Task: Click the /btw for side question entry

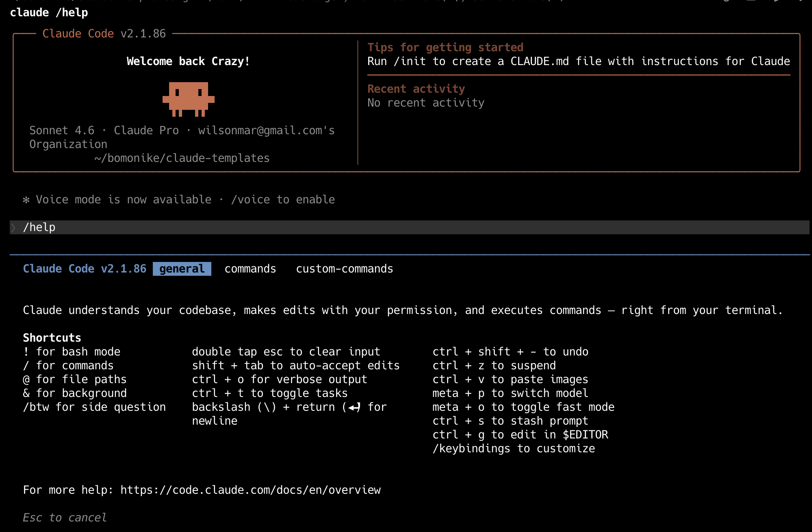Action: (94, 407)
